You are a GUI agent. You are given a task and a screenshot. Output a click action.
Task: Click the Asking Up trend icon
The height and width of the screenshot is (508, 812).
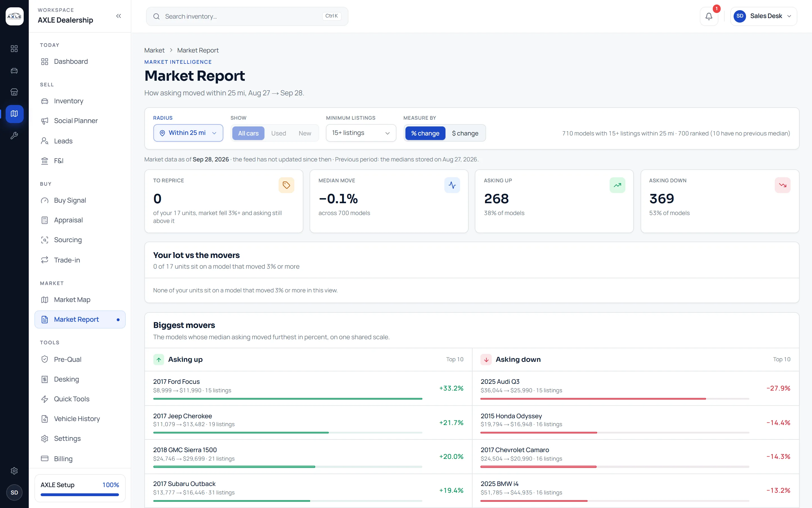pos(617,185)
